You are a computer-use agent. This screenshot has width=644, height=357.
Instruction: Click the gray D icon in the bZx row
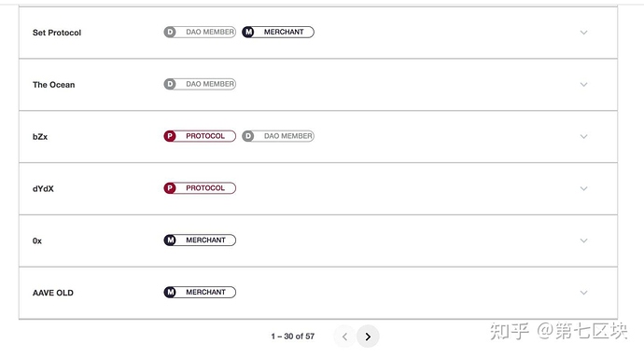click(248, 136)
